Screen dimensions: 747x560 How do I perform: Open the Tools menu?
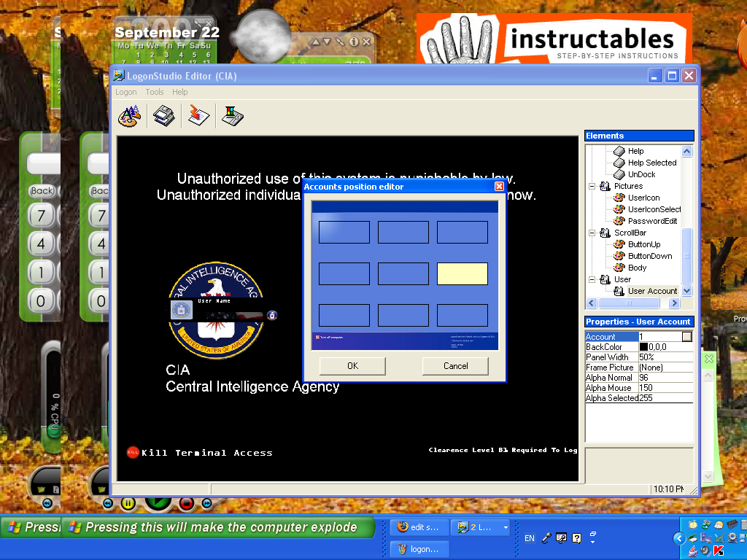pos(155,92)
